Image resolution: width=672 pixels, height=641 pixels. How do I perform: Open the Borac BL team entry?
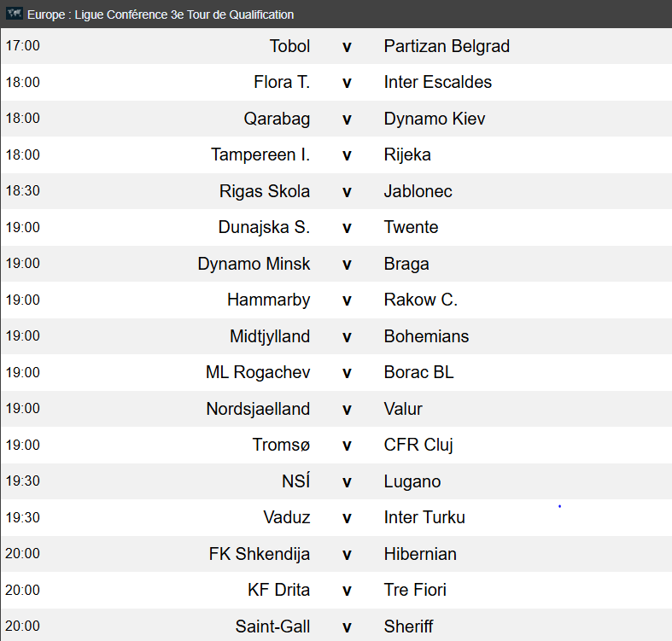(x=418, y=372)
